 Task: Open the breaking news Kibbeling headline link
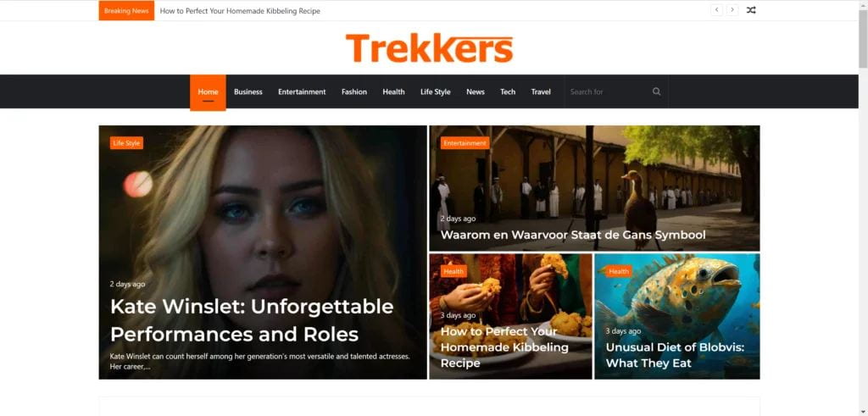tap(240, 11)
